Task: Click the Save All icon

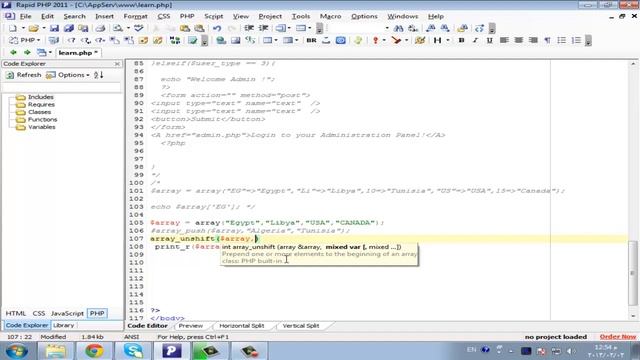Action: (69, 28)
